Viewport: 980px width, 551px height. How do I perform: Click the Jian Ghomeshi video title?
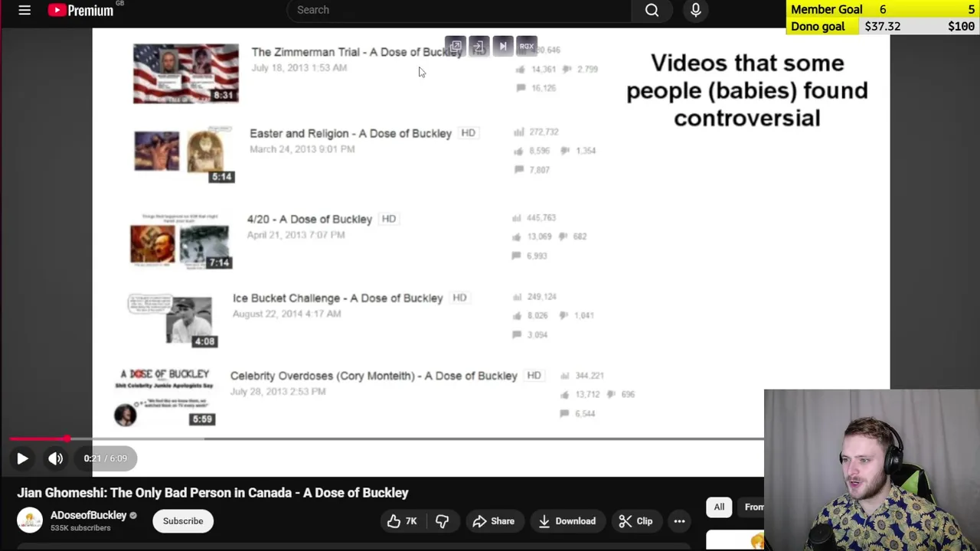(x=213, y=493)
